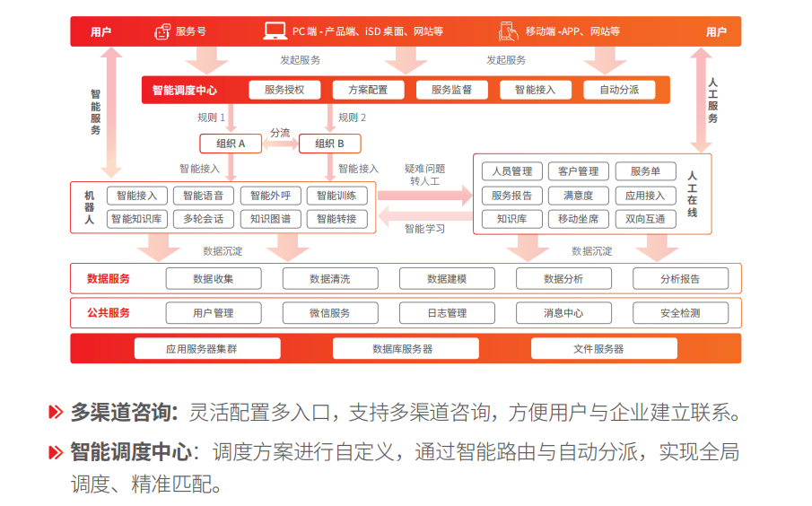Click the 公共服务 row label
This screenshot has height=506, width=812.
(x=109, y=313)
